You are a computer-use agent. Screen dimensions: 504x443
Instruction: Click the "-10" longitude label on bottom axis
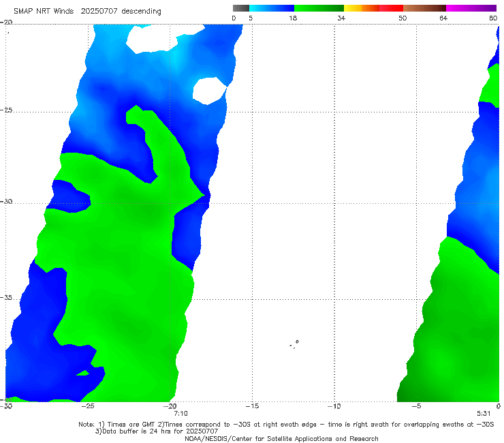tap(334, 406)
